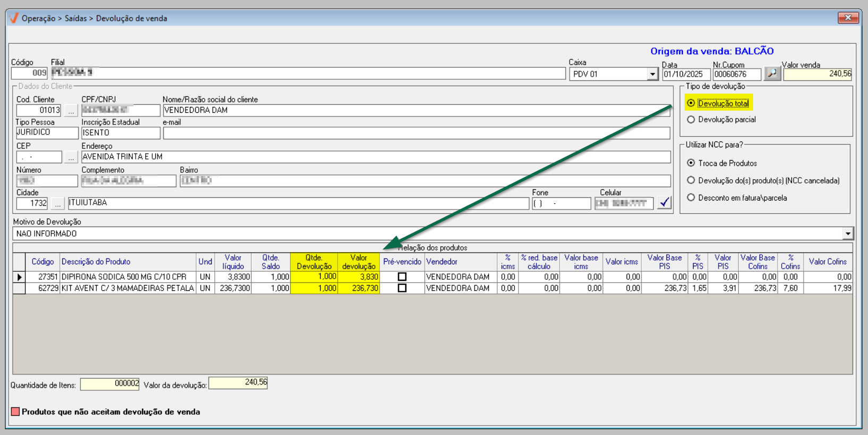The width and height of the screenshot is (868, 435).
Task: Open the Caixa PDV 01 dropdown
Action: pyautogui.click(x=653, y=74)
